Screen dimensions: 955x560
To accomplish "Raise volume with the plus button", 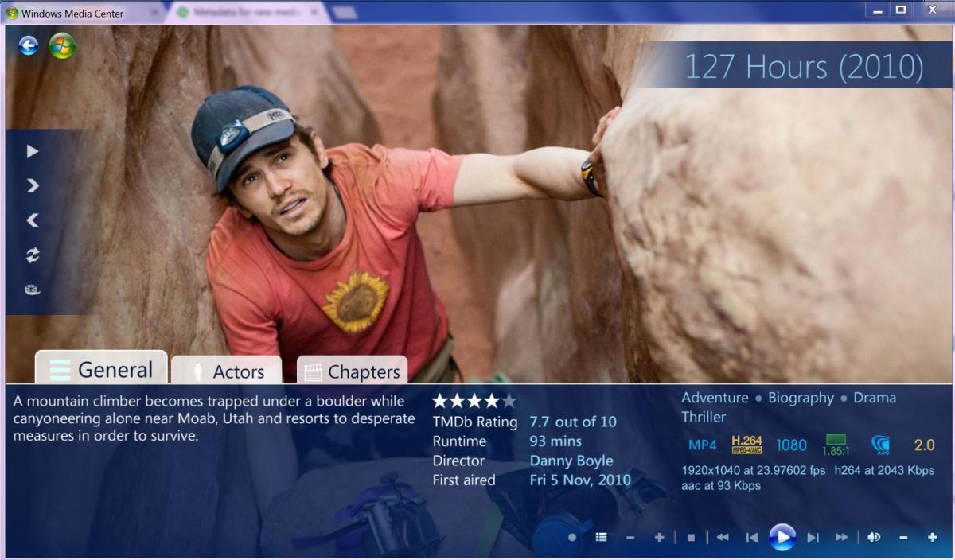I will 932,538.
